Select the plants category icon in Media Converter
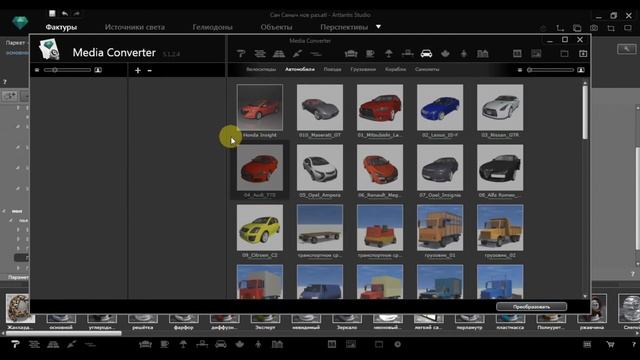Screen dimensions: 640x360 (x=445, y=53)
